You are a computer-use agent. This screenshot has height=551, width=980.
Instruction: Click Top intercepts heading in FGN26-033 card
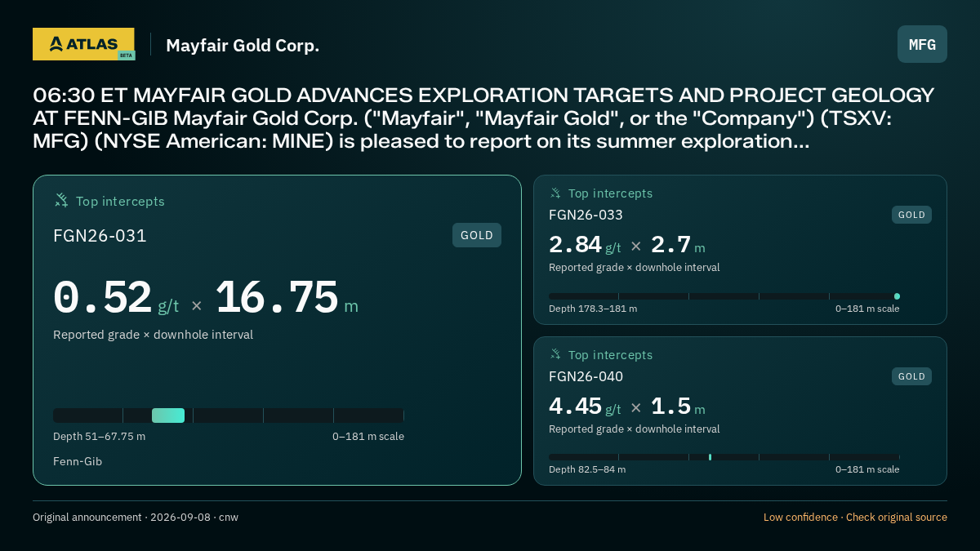(610, 193)
